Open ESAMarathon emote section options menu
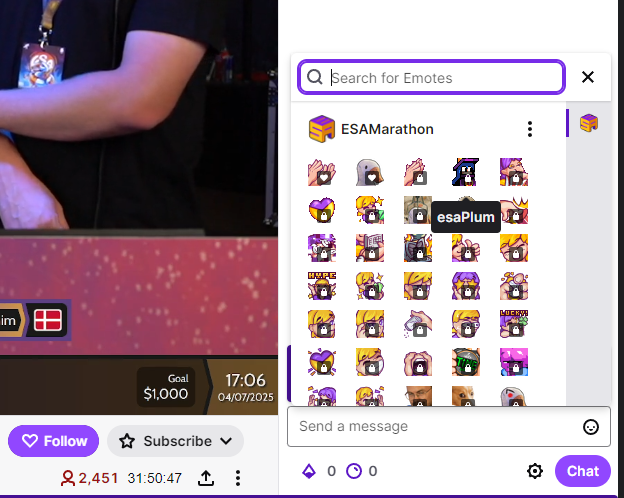 point(530,129)
